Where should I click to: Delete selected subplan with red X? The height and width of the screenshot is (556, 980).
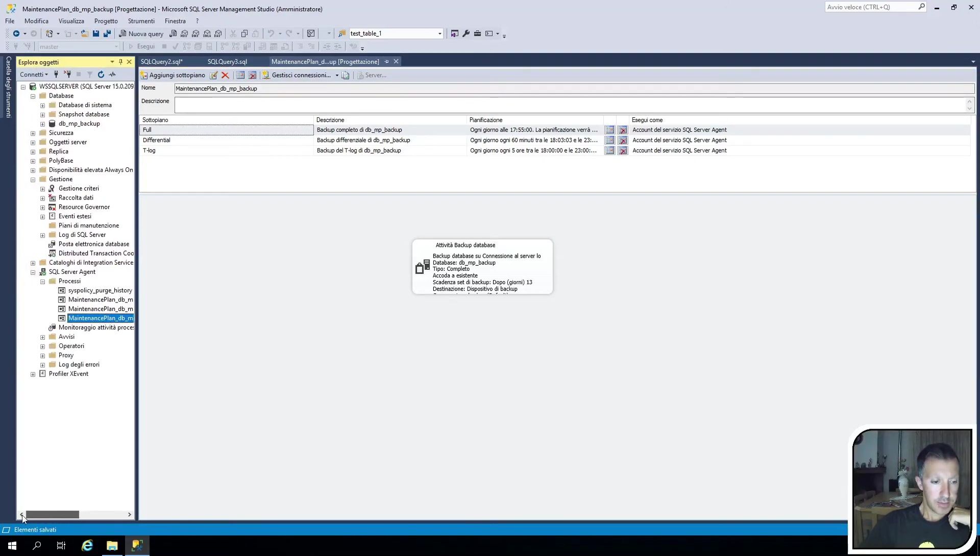(225, 75)
